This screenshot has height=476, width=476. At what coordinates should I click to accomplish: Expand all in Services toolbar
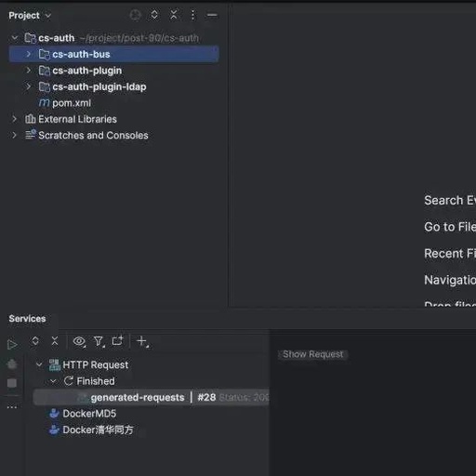pos(35,341)
